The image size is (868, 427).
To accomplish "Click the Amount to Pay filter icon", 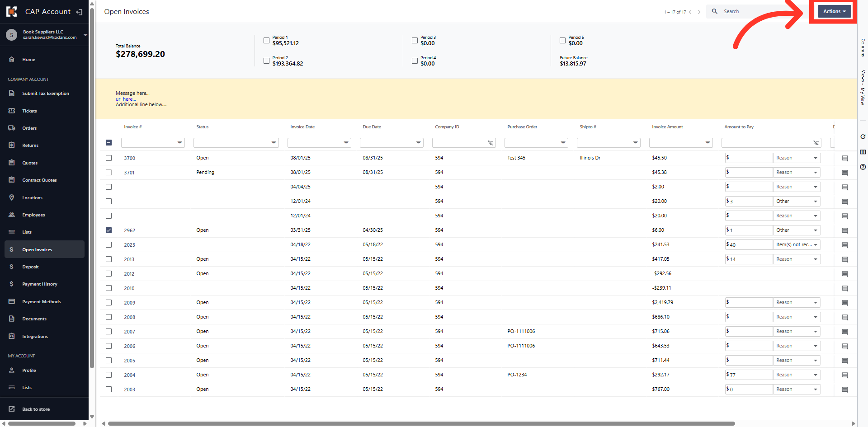I will (816, 143).
